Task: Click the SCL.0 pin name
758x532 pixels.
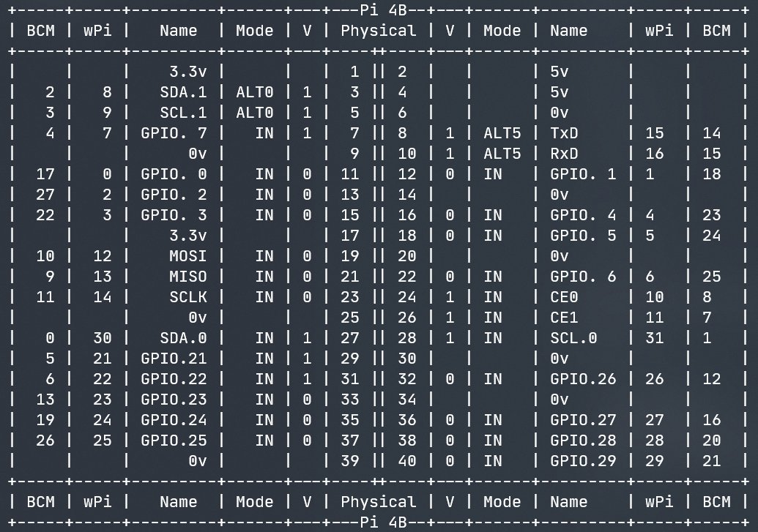Action: [x=573, y=338]
